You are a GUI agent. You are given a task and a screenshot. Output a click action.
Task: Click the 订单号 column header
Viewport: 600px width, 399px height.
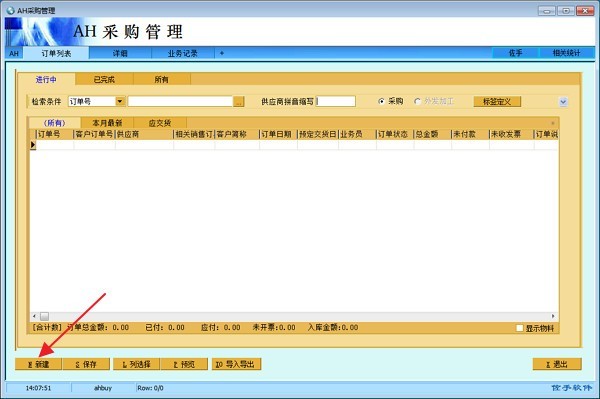54,134
